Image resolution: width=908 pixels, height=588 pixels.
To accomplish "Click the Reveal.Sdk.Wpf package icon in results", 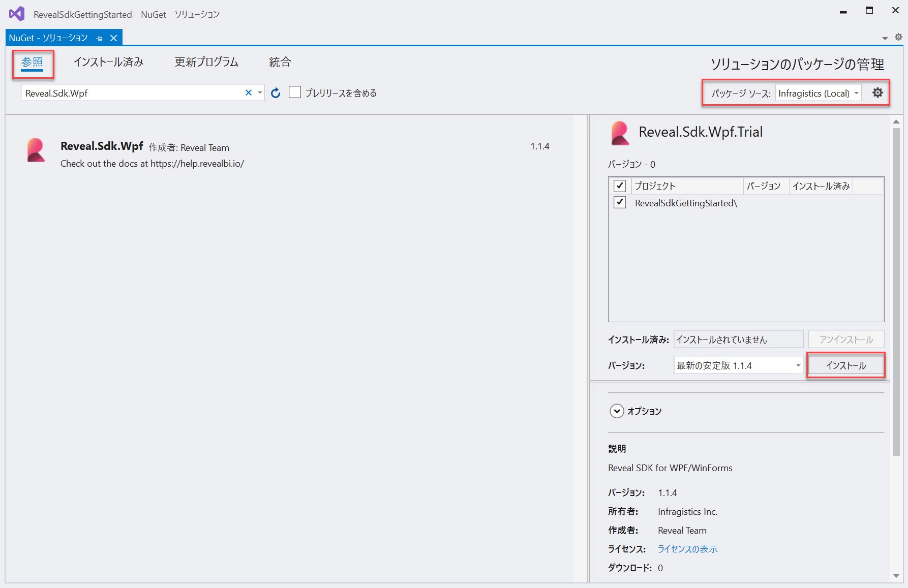I will click(x=36, y=150).
